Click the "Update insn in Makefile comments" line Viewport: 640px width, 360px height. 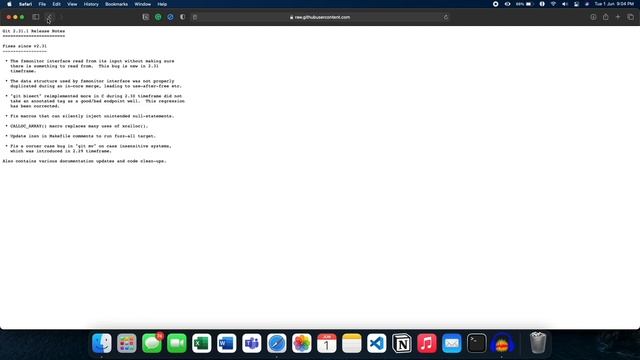click(83, 136)
